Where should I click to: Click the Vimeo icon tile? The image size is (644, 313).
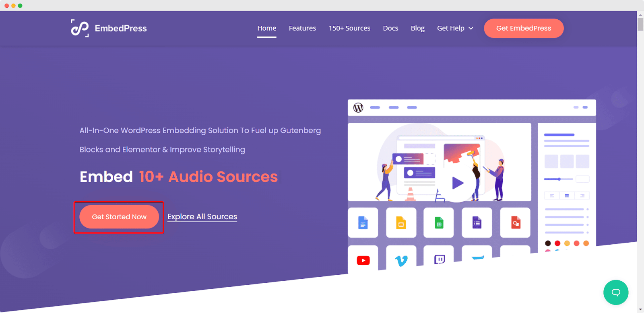pos(401,257)
